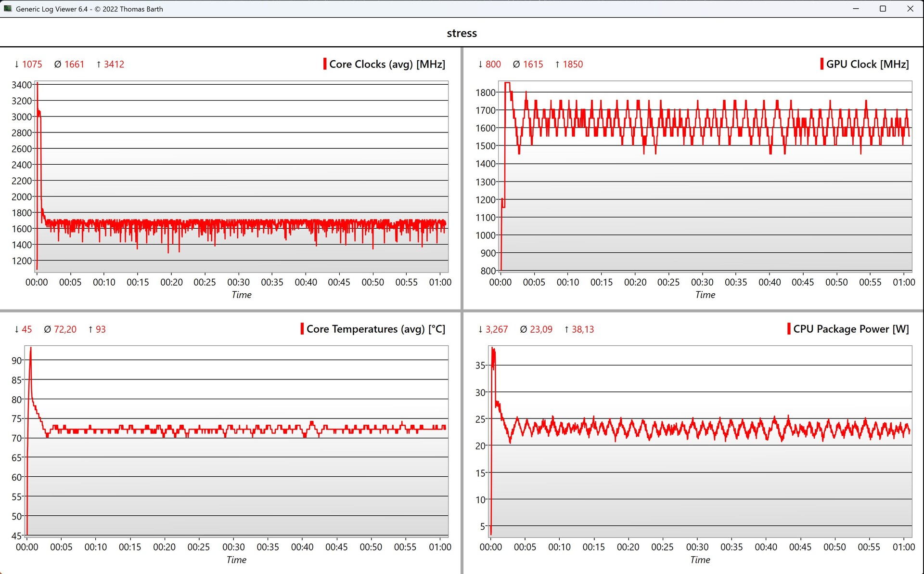
Task: Click the Core Temperatures red legend marker
Action: [302, 329]
